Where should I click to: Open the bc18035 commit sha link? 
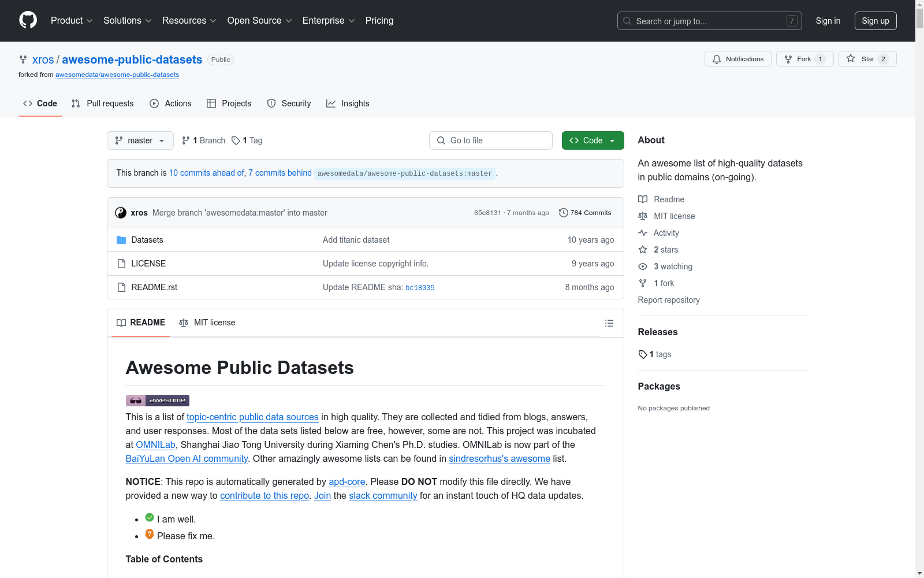420,288
